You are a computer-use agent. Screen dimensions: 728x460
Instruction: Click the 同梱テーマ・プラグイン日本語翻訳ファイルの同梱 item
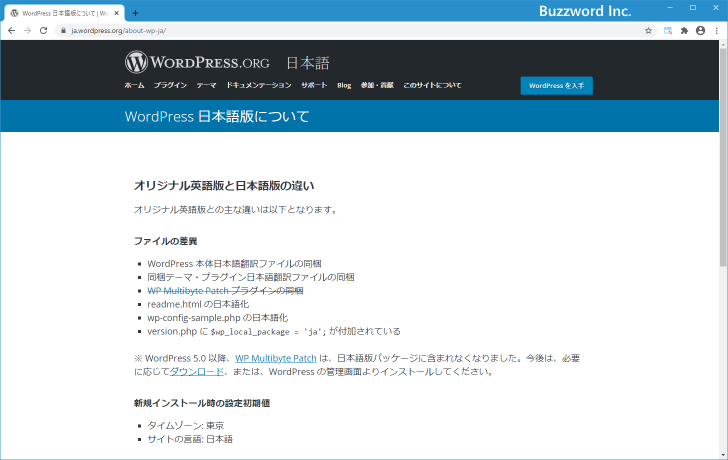(x=251, y=277)
